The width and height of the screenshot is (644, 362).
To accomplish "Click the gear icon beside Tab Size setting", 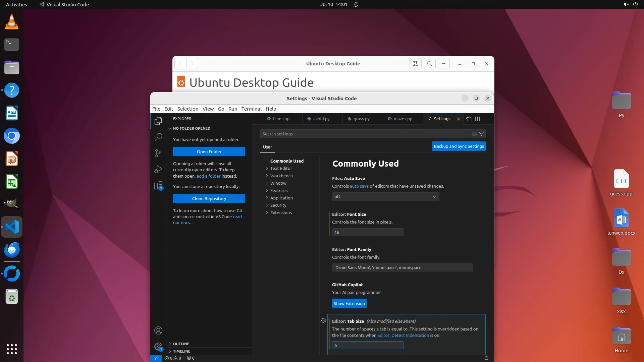I will pyautogui.click(x=324, y=320).
